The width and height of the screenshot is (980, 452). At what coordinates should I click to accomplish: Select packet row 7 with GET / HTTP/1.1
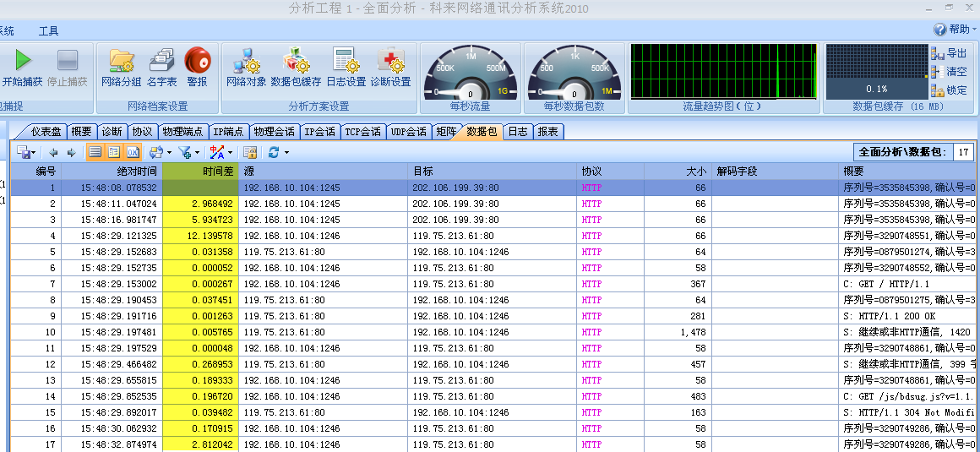(x=422, y=284)
